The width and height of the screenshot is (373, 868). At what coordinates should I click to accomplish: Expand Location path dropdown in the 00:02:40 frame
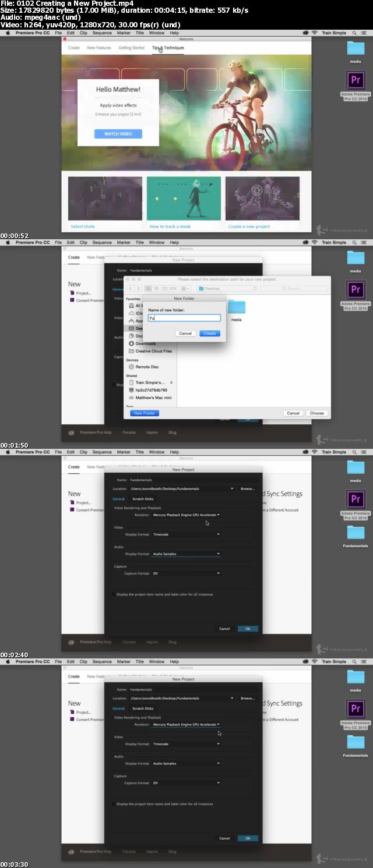pos(232,488)
